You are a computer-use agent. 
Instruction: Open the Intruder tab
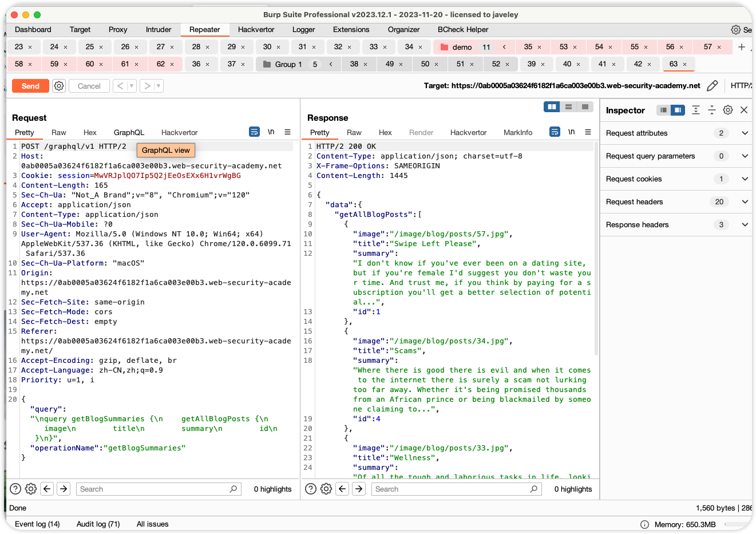click(159, 30)
